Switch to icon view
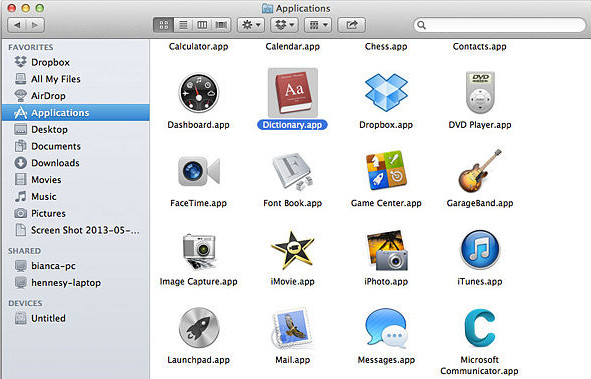The width and height of the screenshot is (591, 379). (164, 25)
